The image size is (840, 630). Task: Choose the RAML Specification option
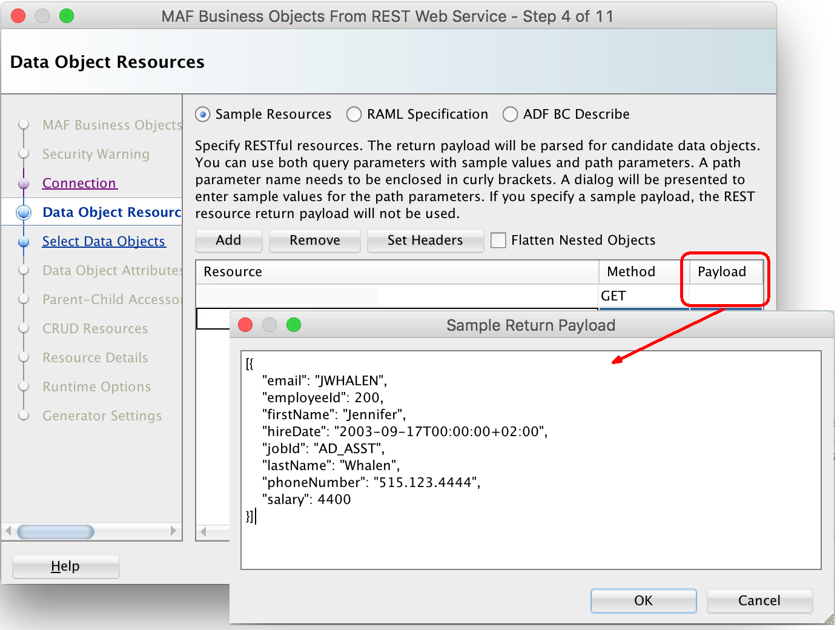coord(354,114)
